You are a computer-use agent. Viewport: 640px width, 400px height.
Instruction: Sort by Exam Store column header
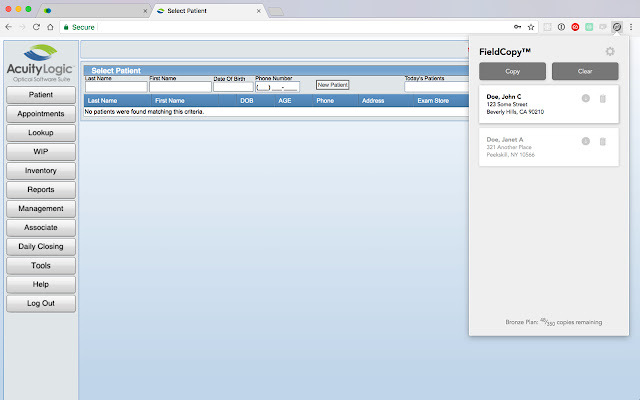[x=433, y=100]
